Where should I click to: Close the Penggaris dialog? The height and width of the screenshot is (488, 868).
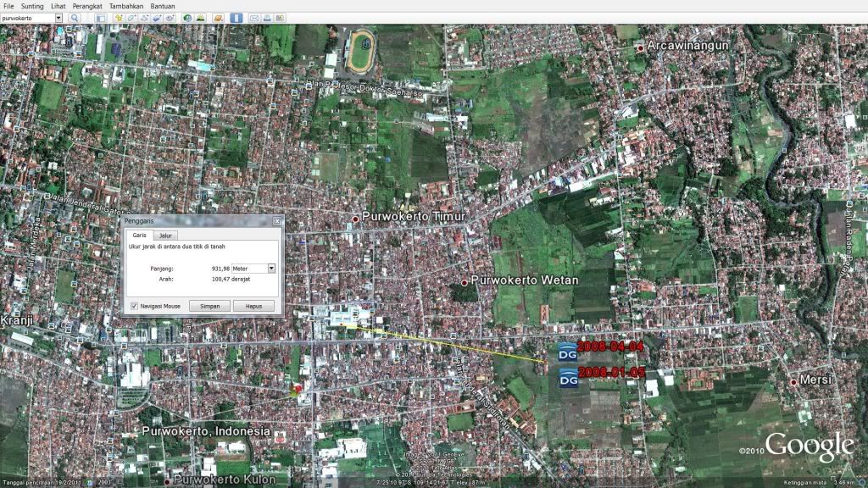coord(277,221)
